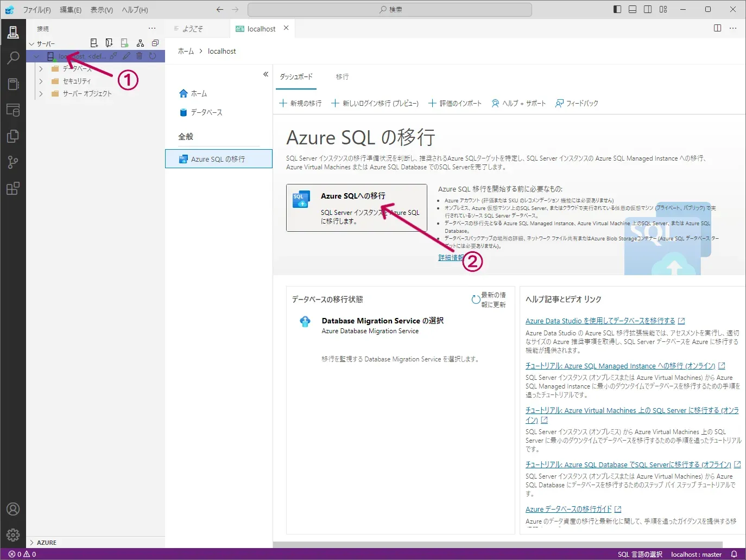Viewport: 746px width, 560px height.
Task: Open the Search view in the activity bar
Action: click(x=13, y=58)
